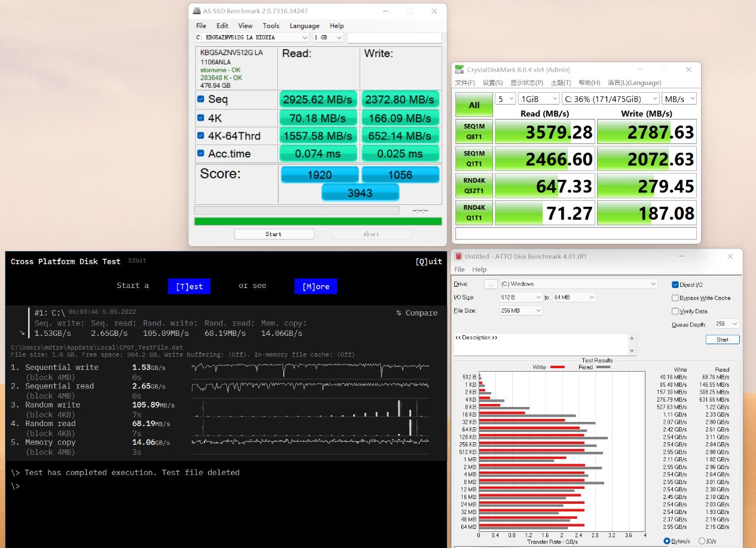Image resolution: width=756 pixels, height=548 pixels.
Task: Run the RND4K Q32T1 test in CrystalDiskMark
Action: 473,185
